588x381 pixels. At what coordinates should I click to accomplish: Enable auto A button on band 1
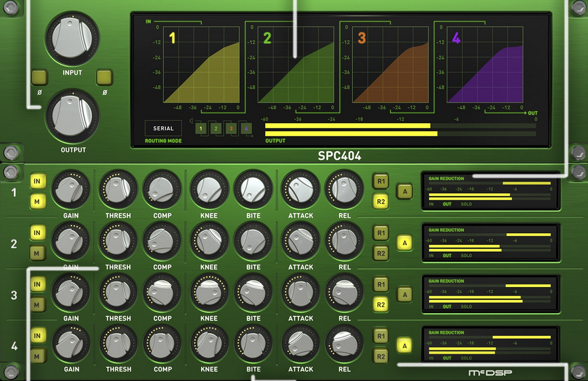click(x=405, y=192)
